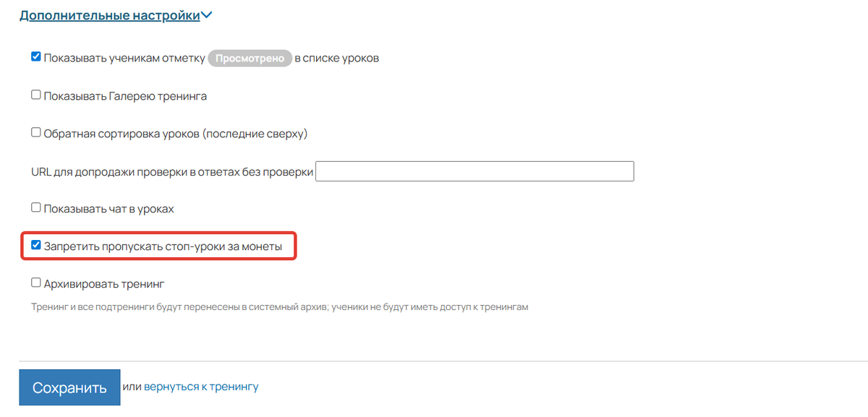The width and height of the screenshot is (868, 417).
Task: Click the label text 'Показывать чат в уроках'
Action: click(109, 209)
